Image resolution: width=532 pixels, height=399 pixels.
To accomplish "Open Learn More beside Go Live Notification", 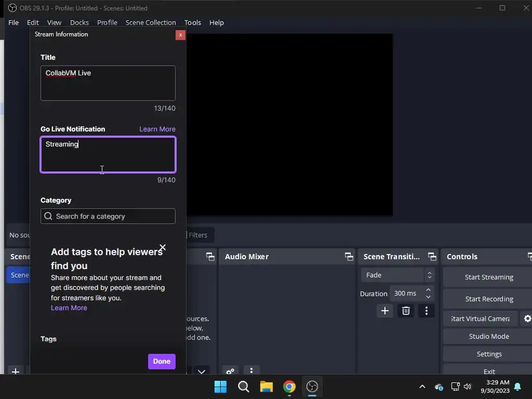I will (x=157, y=129).
